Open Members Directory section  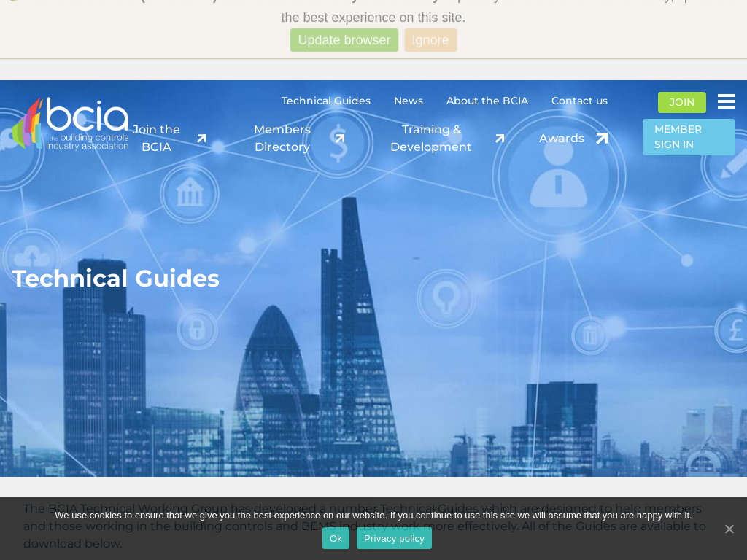[282, 138]
